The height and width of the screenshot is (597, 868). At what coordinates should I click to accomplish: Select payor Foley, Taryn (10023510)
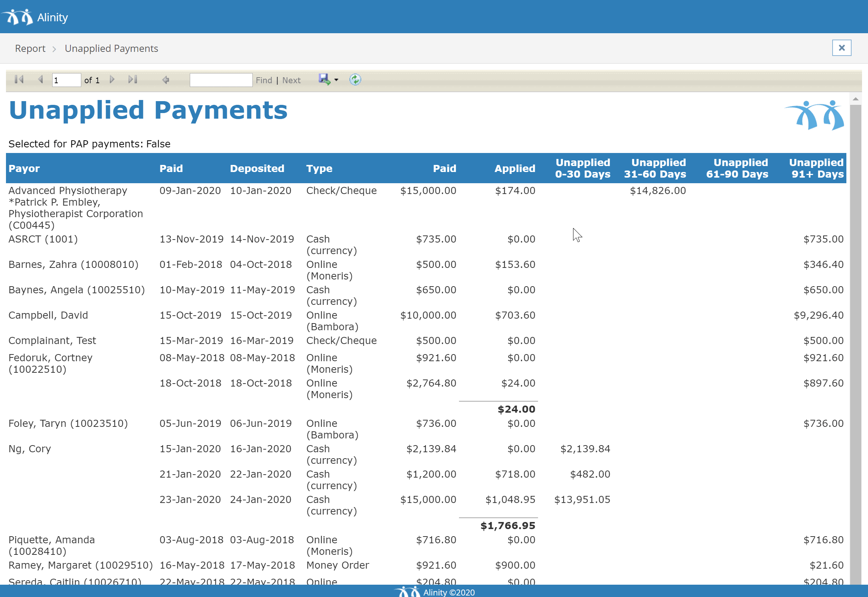coord(68,423)
